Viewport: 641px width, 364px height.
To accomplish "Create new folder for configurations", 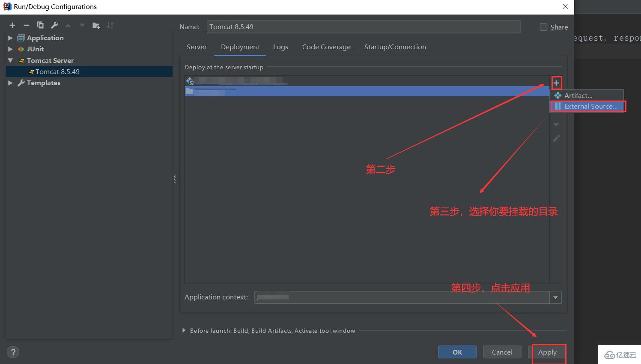I will (x=96, y=25).
